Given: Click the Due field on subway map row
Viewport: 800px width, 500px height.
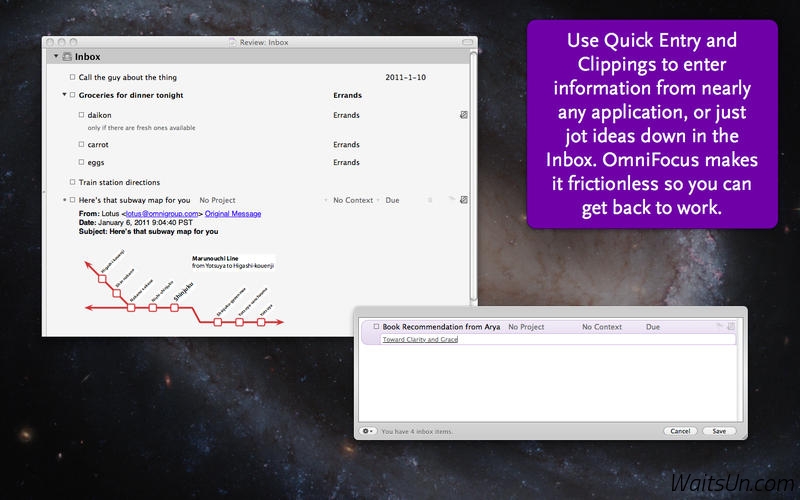Looking at the screenshot, I should (x=392, y=200).
